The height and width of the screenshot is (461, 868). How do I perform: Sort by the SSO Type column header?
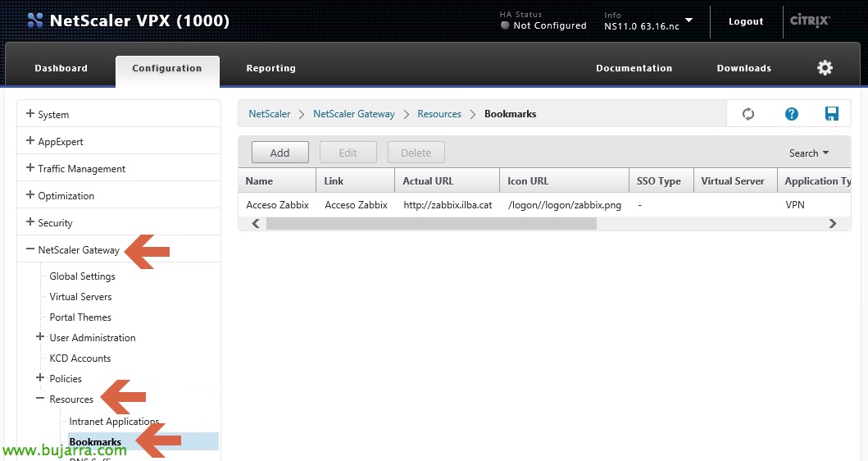(661, 180)
